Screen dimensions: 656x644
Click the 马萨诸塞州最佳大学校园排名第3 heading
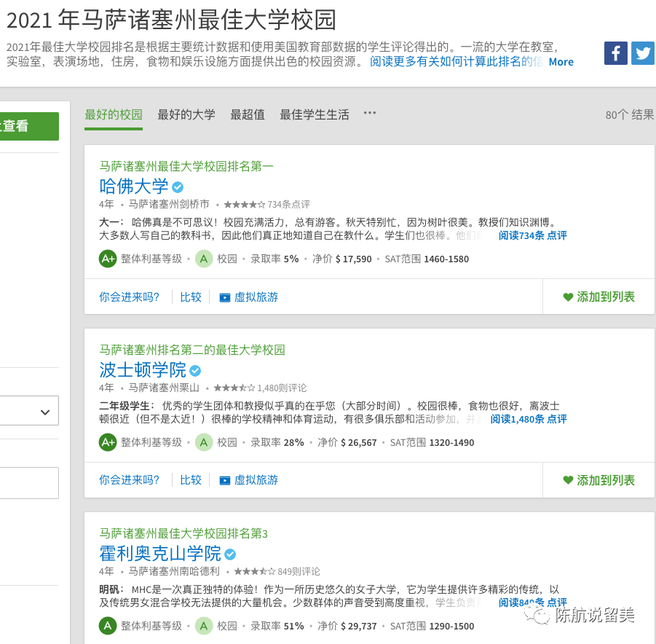click(183, 533)
